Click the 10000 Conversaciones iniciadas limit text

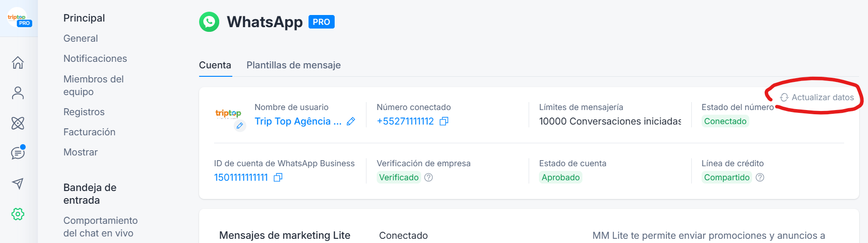coord(610,121)
